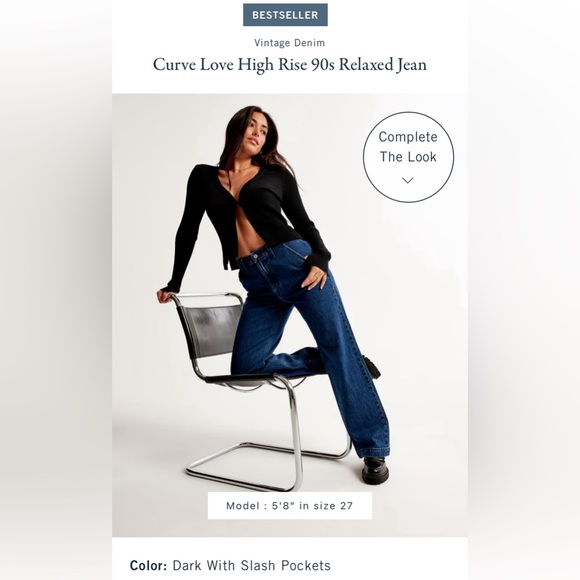Click the Dark With Slash Pockets color name
Screen dimensions: 580x580
click(x=252, y=566)
